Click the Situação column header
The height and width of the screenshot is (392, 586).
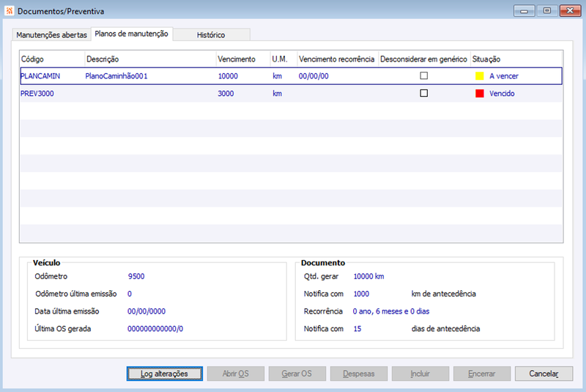[516, 59]
